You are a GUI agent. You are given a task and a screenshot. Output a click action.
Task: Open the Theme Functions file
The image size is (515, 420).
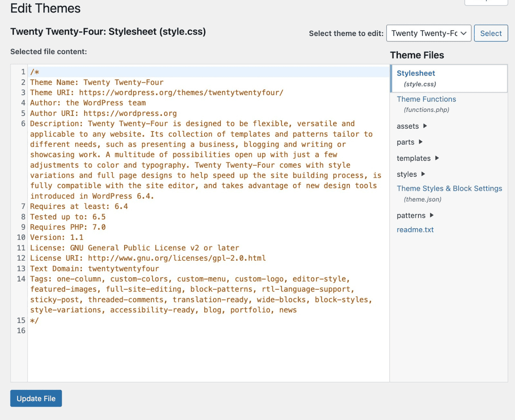coord(426,99)
